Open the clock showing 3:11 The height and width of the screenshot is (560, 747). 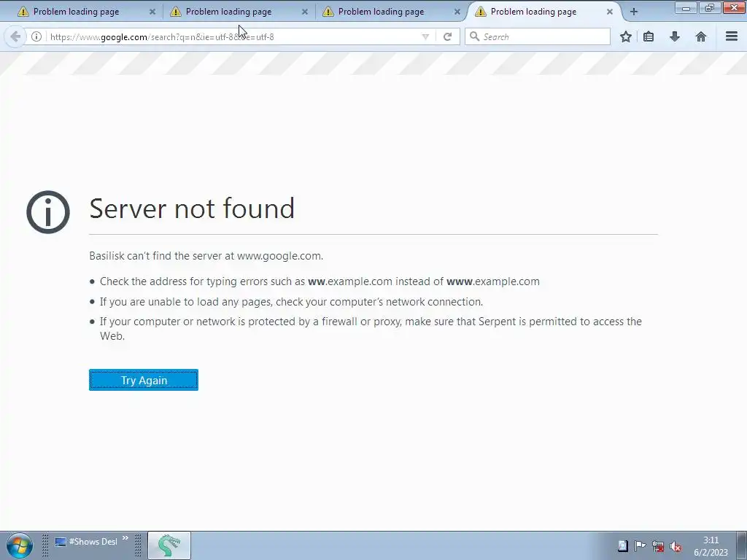pos(711,546)
